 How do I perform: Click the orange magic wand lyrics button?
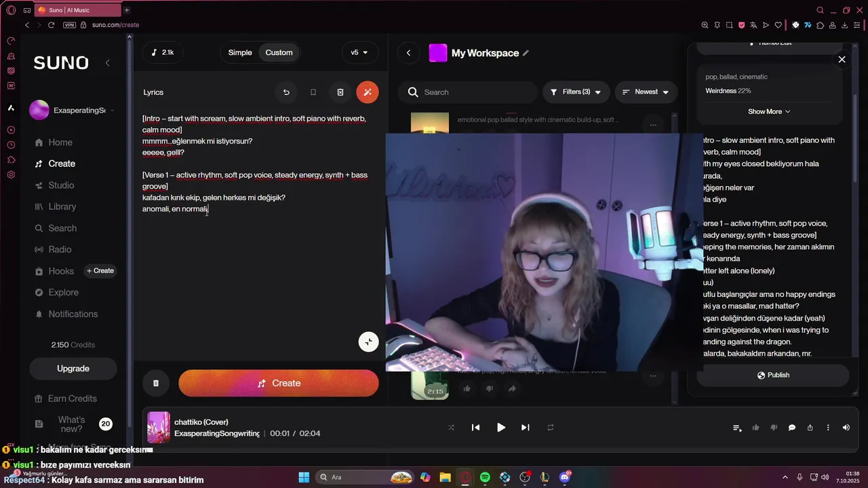coord(368,92)
